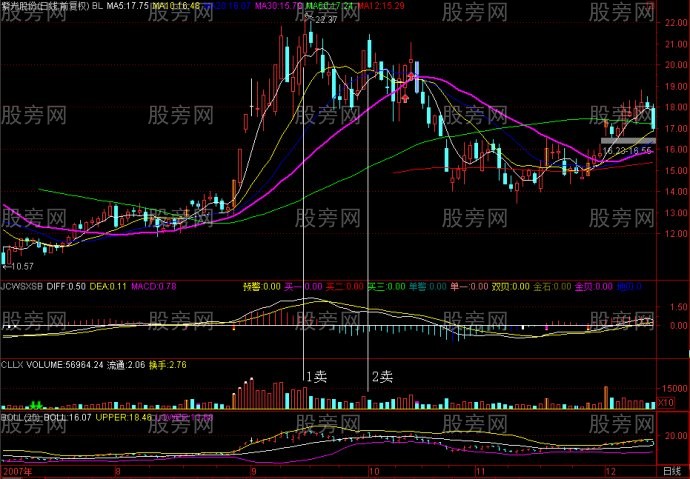Click the X10 volume scale box
The width and height of the screenshot is (690, 479).
[x=665, y=402]
